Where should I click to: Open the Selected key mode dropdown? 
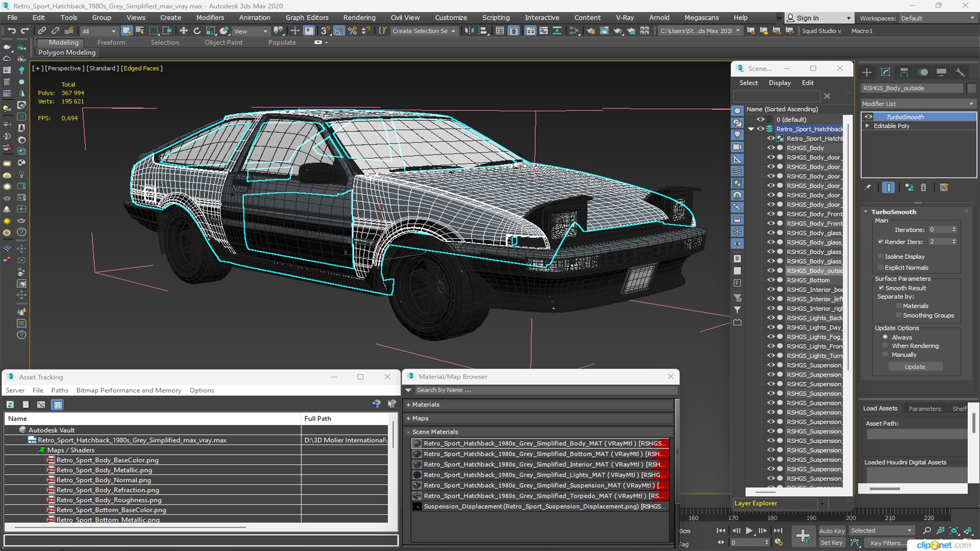[881, 531]
